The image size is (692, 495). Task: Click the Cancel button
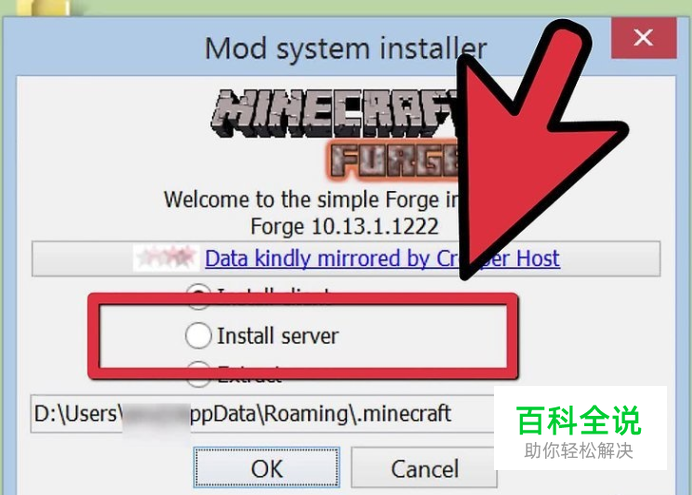click(424, 468)
